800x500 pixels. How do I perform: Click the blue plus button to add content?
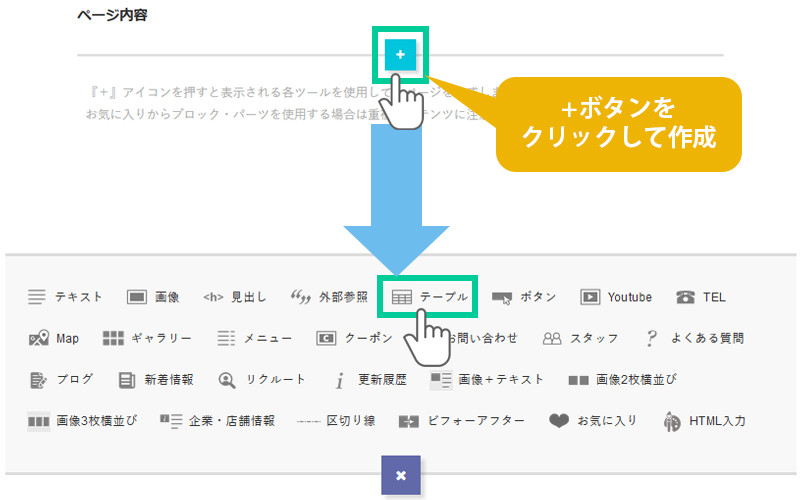(x=400, y=55)
